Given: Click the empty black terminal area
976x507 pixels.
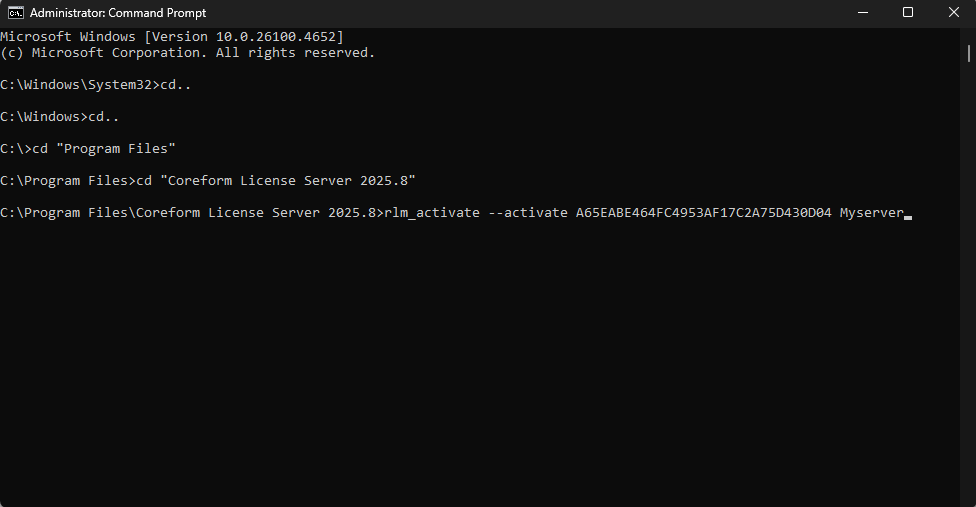Looking at the screenshot, I should 479,361.
